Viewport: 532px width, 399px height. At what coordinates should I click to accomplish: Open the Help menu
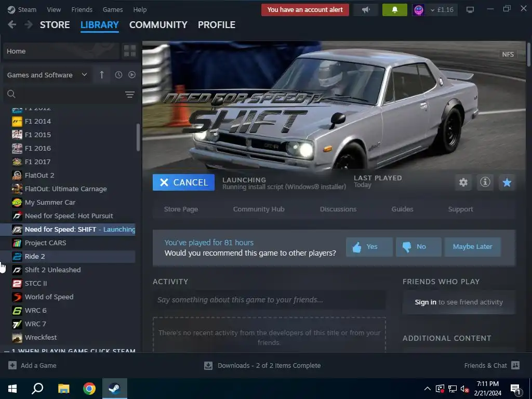click(x=140, y=10)
